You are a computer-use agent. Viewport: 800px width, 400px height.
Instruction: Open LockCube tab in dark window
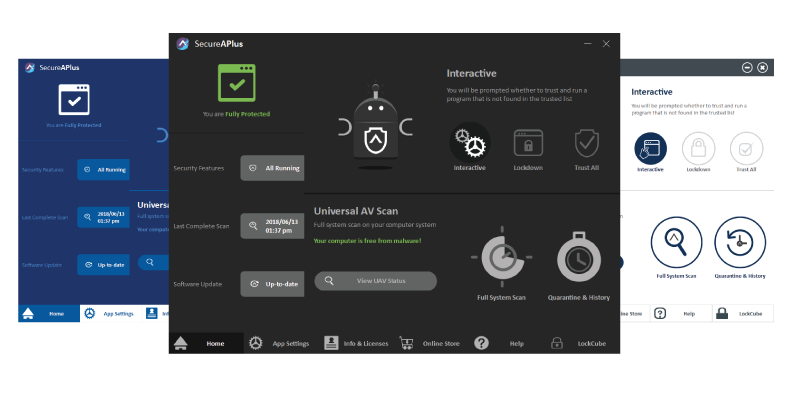point(581,343)
